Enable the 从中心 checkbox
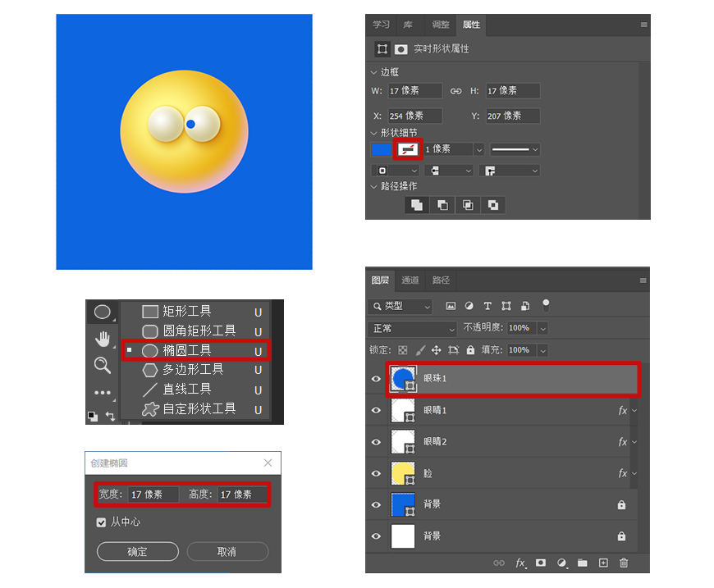Screen dimensions: 714x588 pos(101,522)
